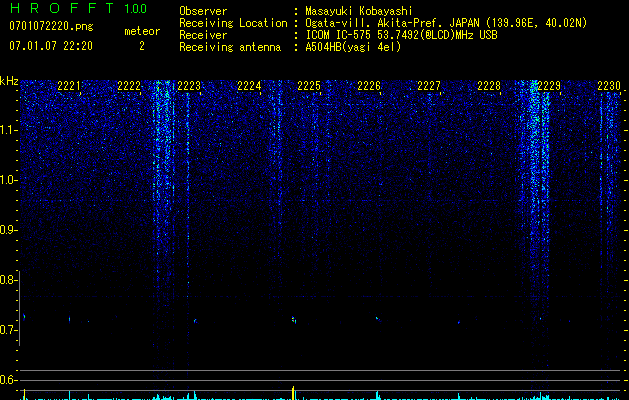This screenshot has width=629, height=400.
Task: Click the 0.9 frequency axis label
Action: [7, 229]
